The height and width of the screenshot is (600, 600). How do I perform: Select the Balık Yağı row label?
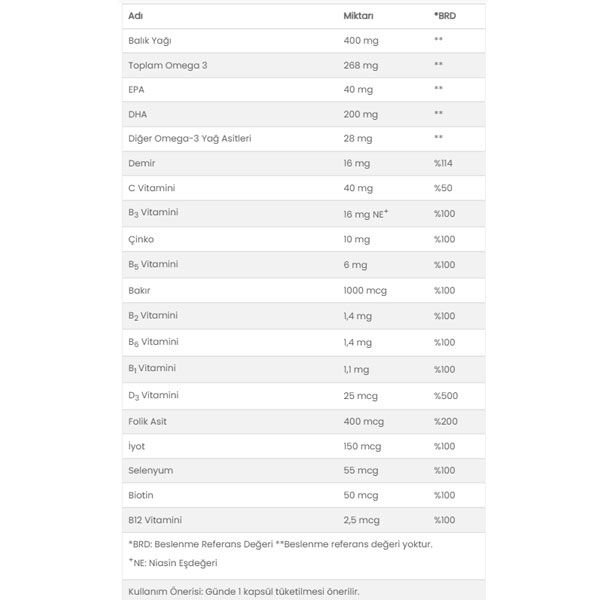tap(150, 40)
